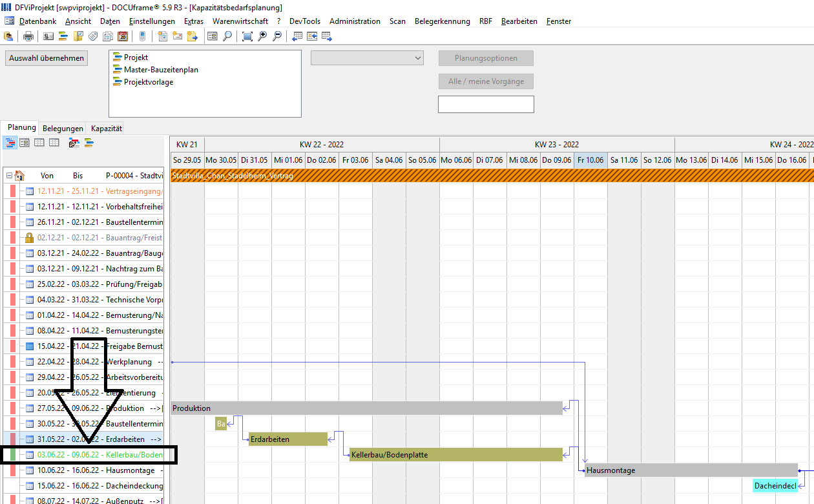This screenshot has height=504, width=814.
Task: Click the row icon for Hausmontage task
Action: point(29,470)
